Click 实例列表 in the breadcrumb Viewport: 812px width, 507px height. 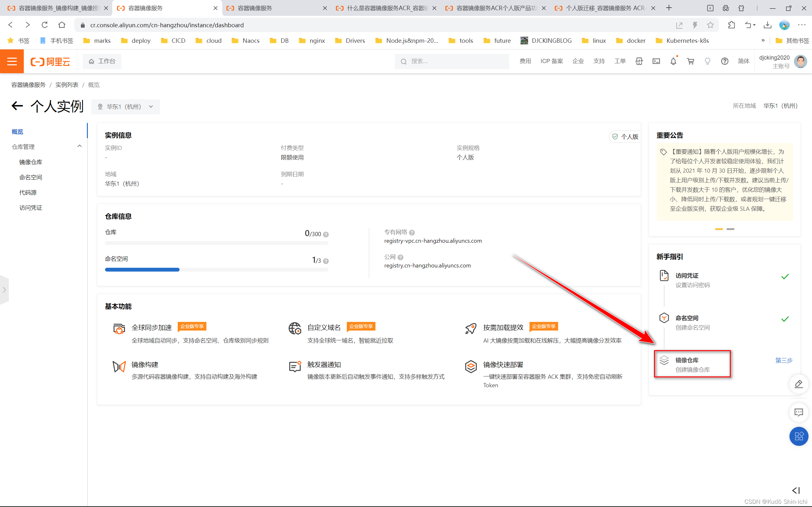pyautogui.click(x=67, y=85)
